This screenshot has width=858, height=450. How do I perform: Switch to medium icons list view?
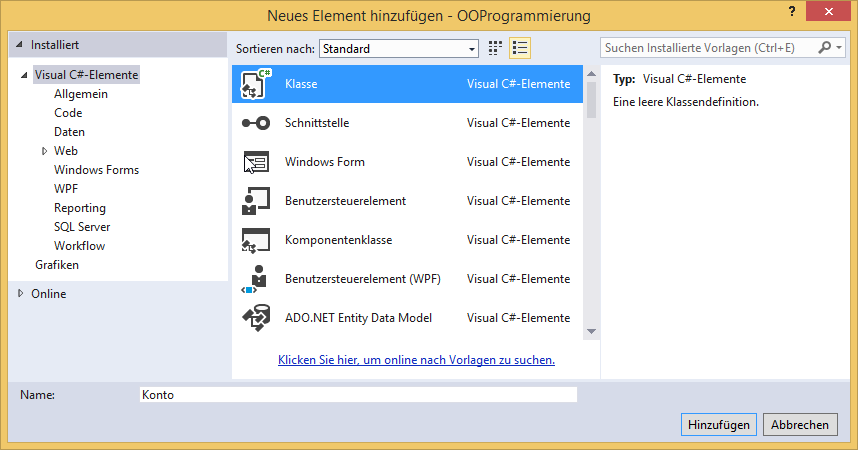pos(520,48)
